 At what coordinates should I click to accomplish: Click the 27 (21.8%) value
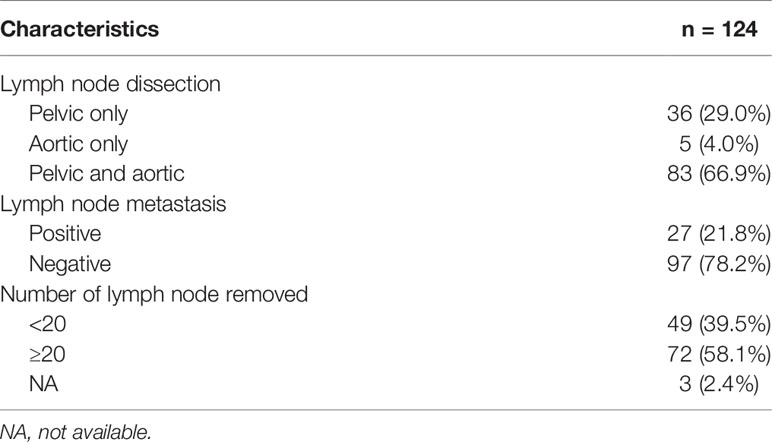(x=719, y=233)
